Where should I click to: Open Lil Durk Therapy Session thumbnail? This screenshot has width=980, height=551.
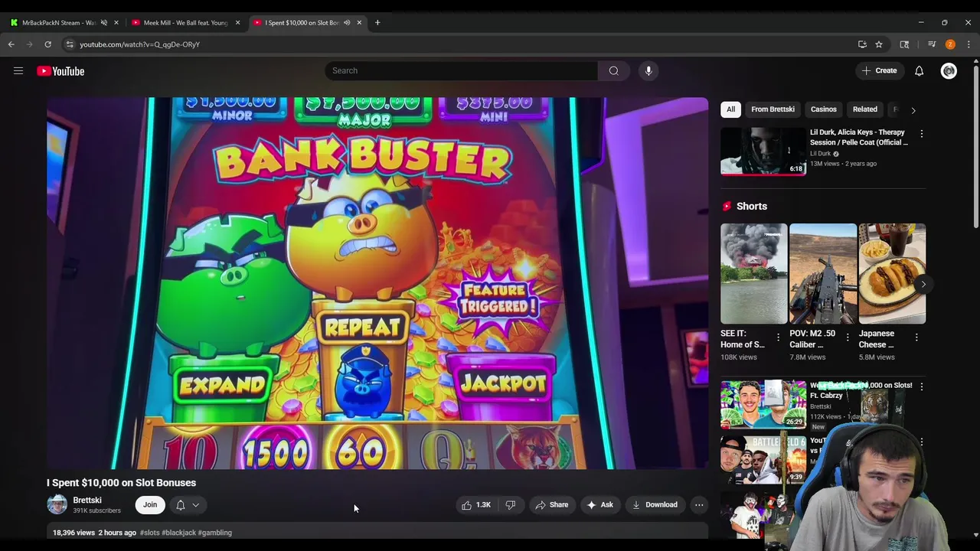point(763,152)
